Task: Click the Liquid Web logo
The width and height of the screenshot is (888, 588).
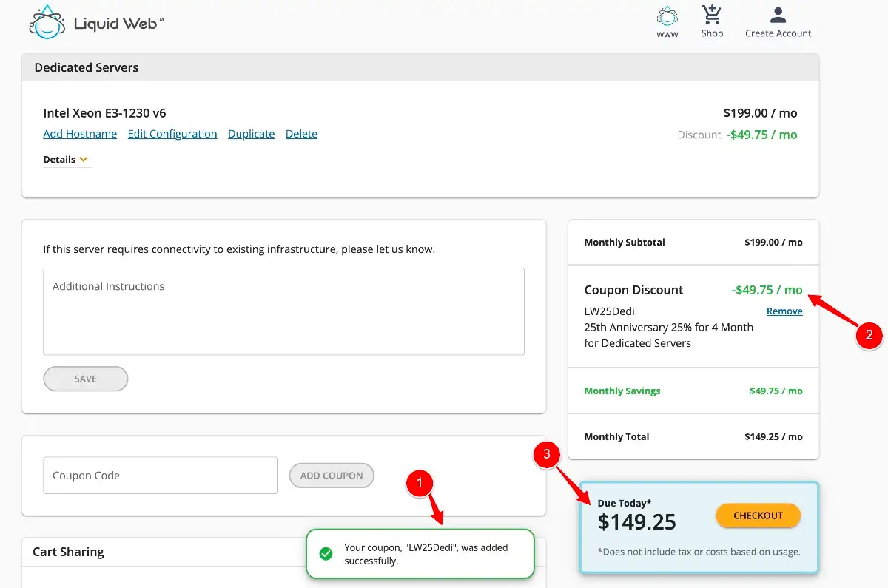Action: click(x=96, y=22)
